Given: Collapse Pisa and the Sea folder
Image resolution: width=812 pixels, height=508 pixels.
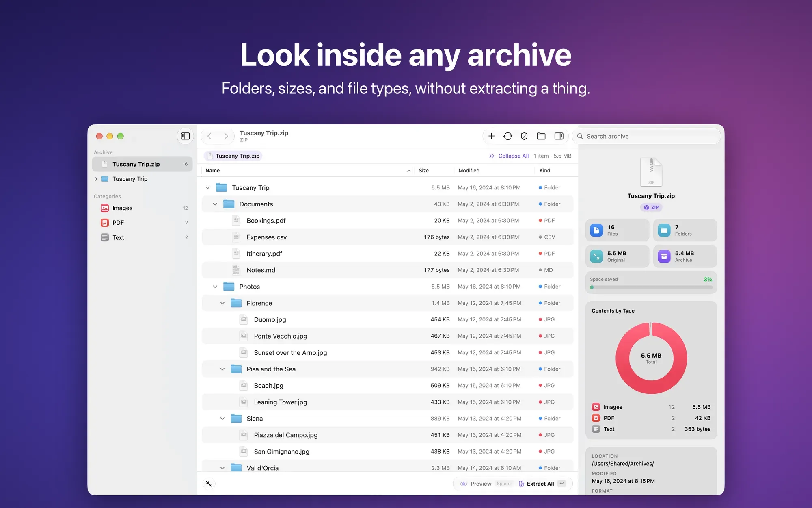Looking at the screenshot, I should pos(222,369).
